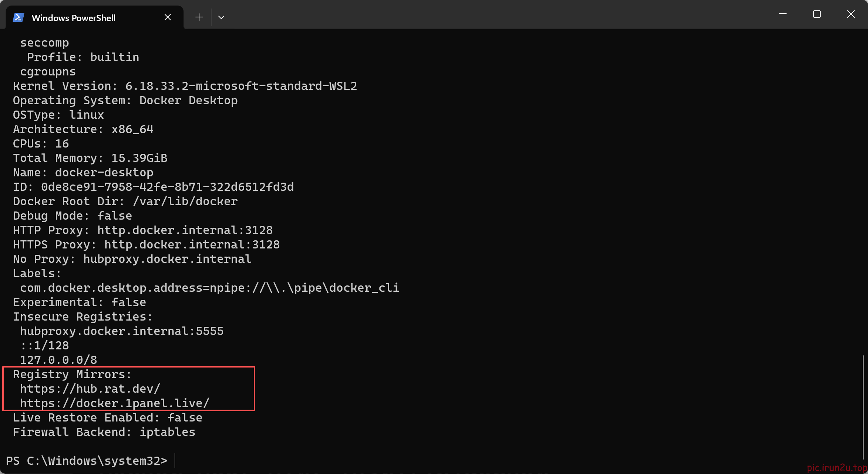Minimize the terminal window
The width and height of the screenshot is (868, 474).
(x=783, y=14)
